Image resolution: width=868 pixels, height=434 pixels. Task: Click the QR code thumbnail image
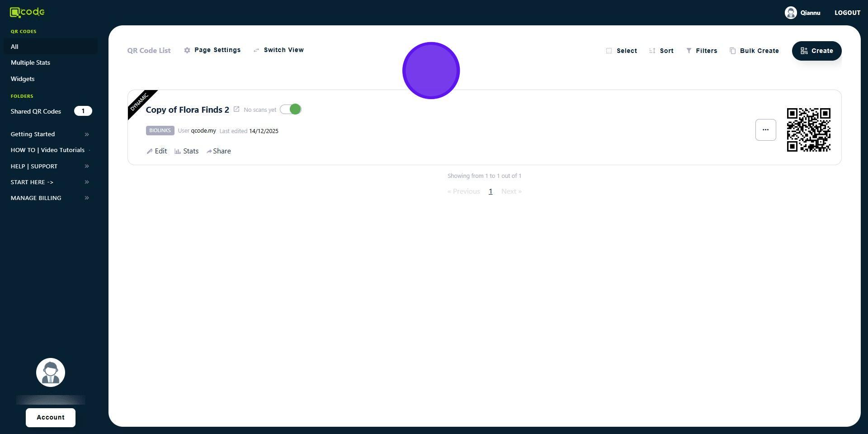coord(808,130)
